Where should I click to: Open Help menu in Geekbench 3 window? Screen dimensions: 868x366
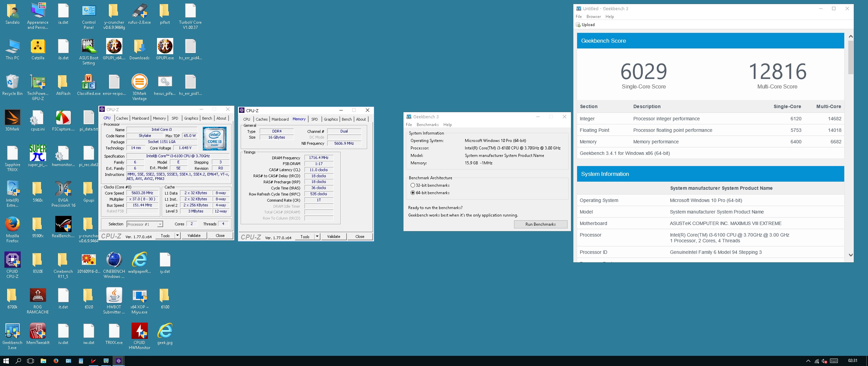tap(448, 125)
